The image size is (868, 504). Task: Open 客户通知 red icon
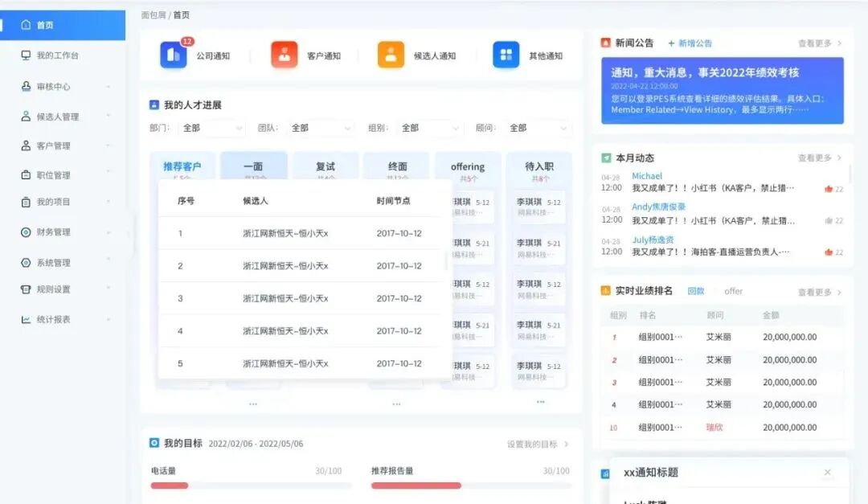(x=284, y=55)
